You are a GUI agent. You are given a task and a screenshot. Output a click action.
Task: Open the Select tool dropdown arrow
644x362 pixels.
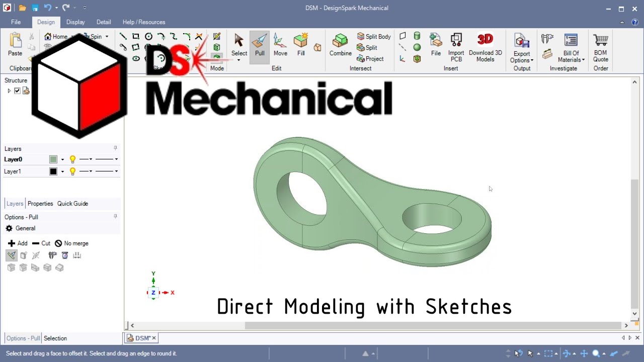click(239, 60)
